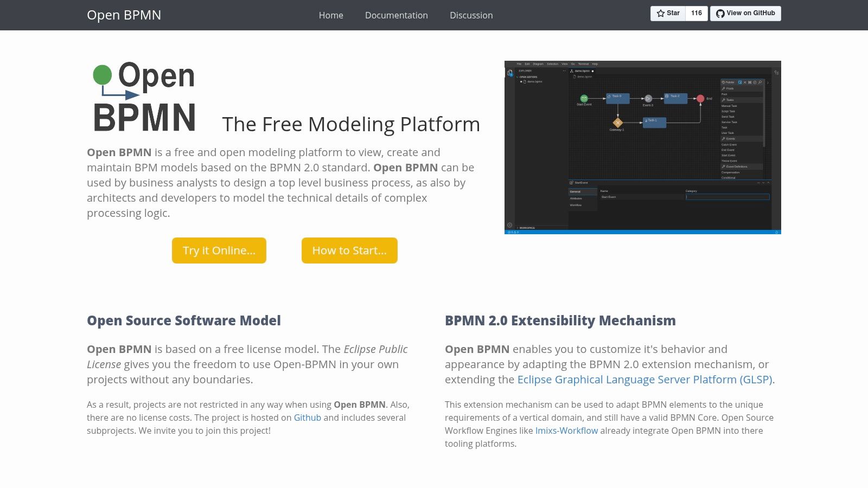The height and width of the screenshot is (488, 868).
Task: Click the X icon in the Palette header
Action: [x=745, y=82]
